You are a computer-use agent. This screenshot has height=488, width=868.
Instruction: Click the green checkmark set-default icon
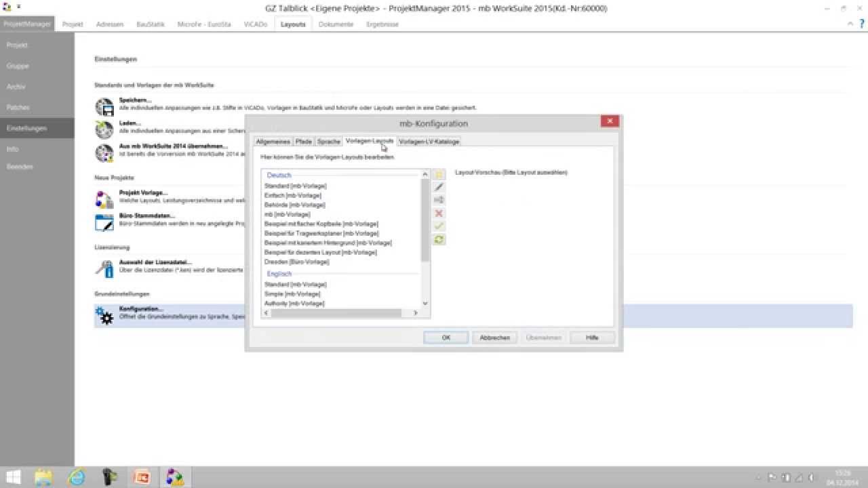[x=439, y=226]
